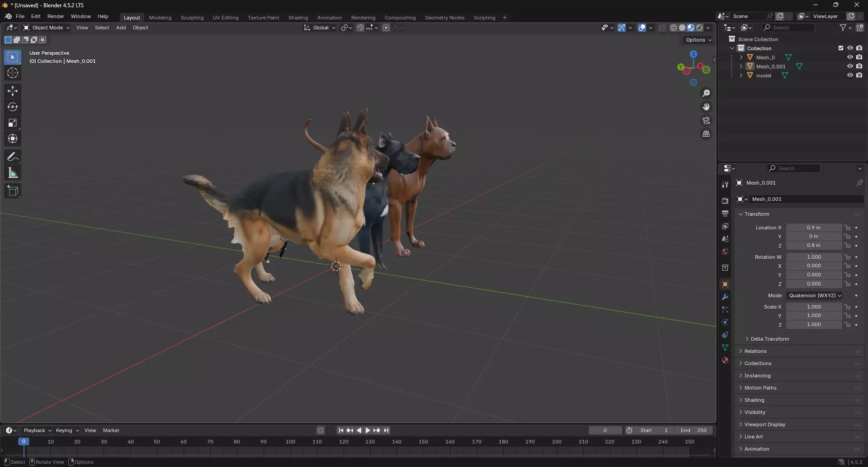Open the Material properties tab

(x=725, y=360)
